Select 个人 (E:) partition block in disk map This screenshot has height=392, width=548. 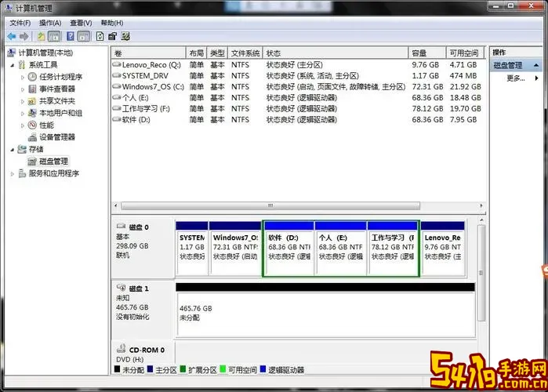(x=341, y=249)
